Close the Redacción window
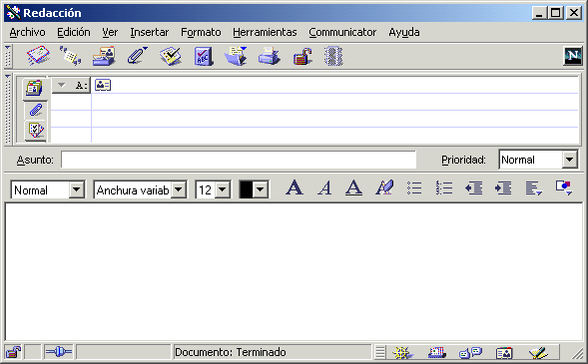Viewport: 588px width, 364px height. pos(574,13)
